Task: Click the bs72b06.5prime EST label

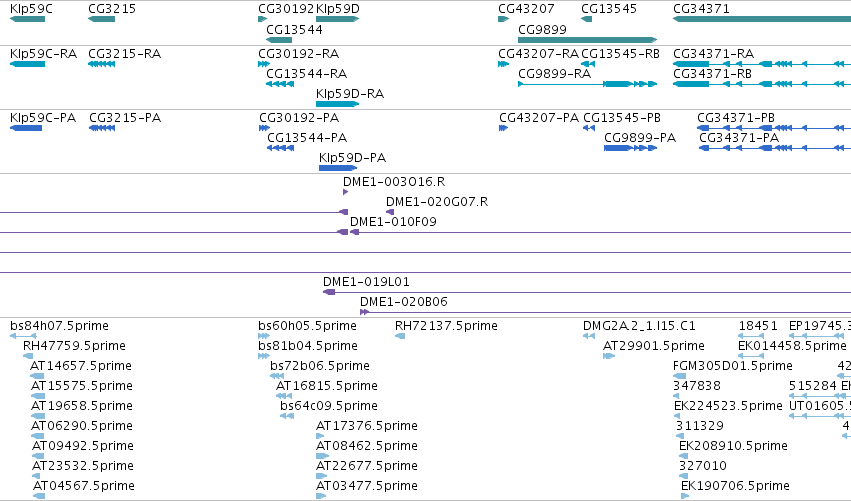Action: click(x=320, y=365)
